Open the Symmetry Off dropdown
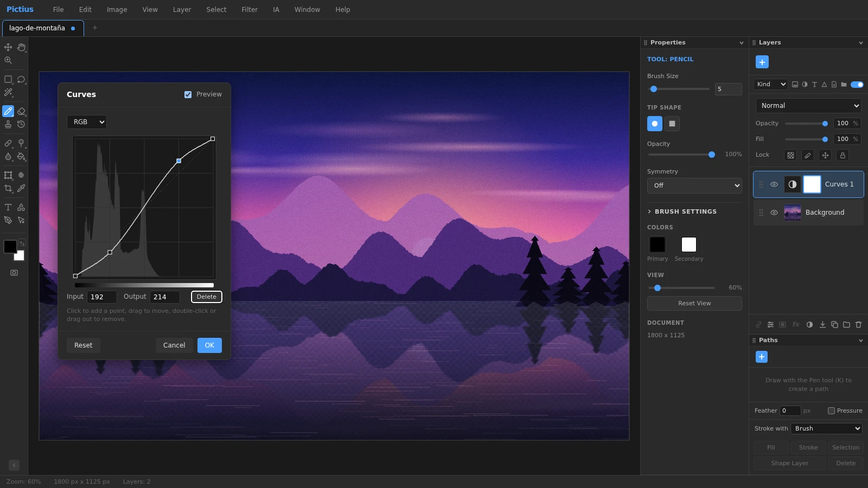The image size is (868, 488). pos(694,185)
